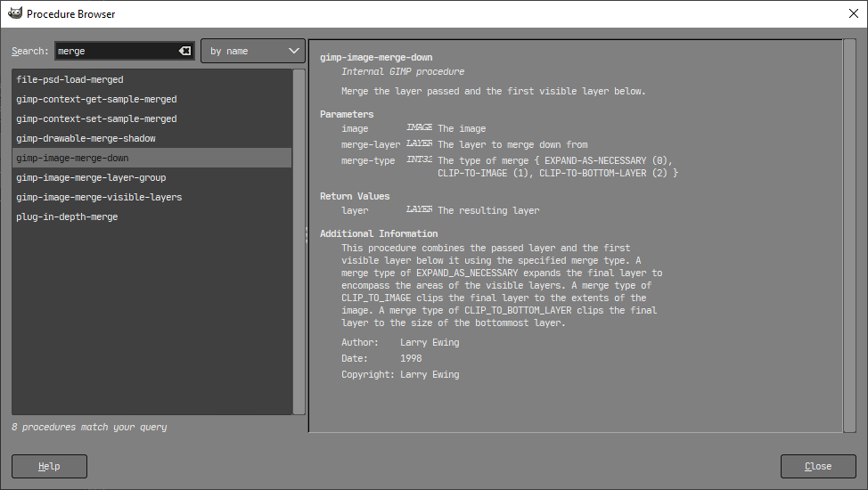Click the 'Parameters' heading

tap(347, 114)
